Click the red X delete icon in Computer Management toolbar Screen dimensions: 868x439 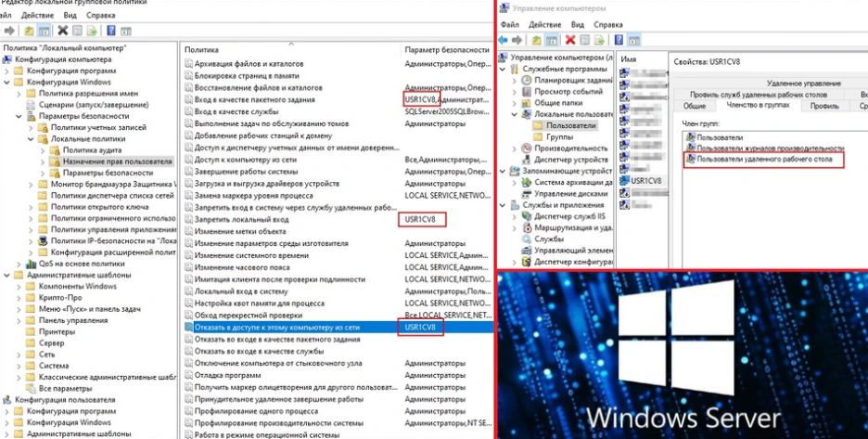tap(570, 41)
